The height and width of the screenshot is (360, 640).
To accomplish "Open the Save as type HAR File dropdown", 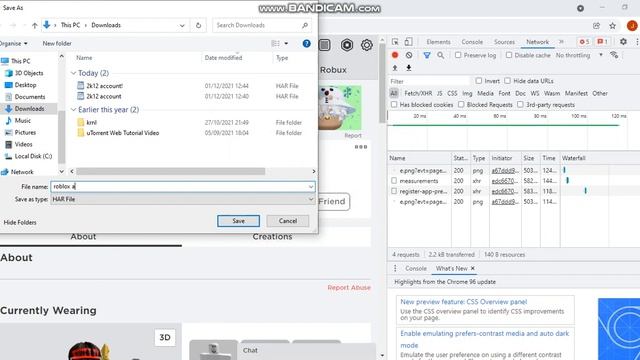I will 183,199.
